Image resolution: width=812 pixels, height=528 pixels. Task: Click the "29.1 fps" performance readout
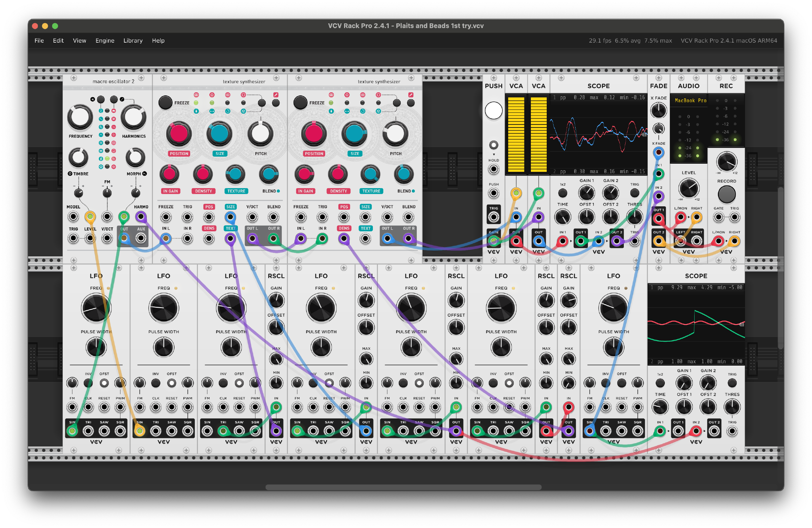(600, 41)
